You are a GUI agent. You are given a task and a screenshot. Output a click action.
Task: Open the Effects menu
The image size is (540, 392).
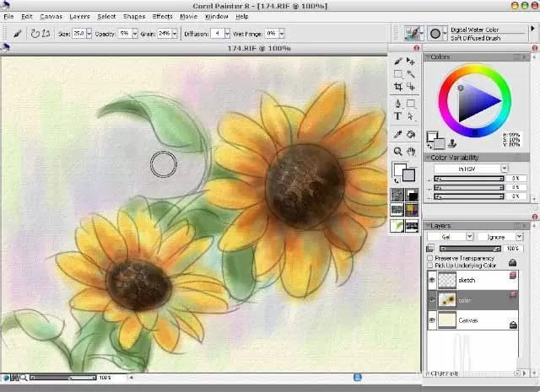point(162,17)
